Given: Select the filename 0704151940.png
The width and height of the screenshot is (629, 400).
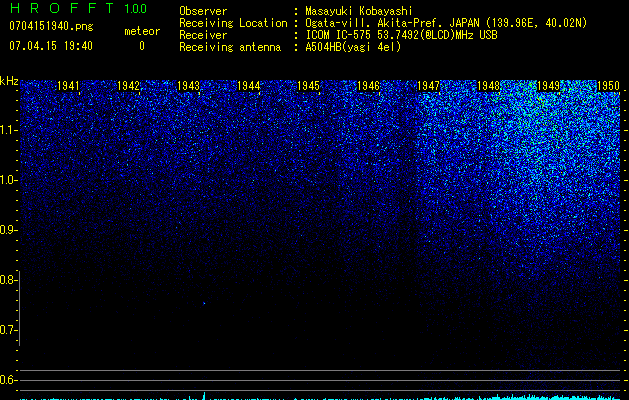Looking at the screenshot, I should click(51, 26).
